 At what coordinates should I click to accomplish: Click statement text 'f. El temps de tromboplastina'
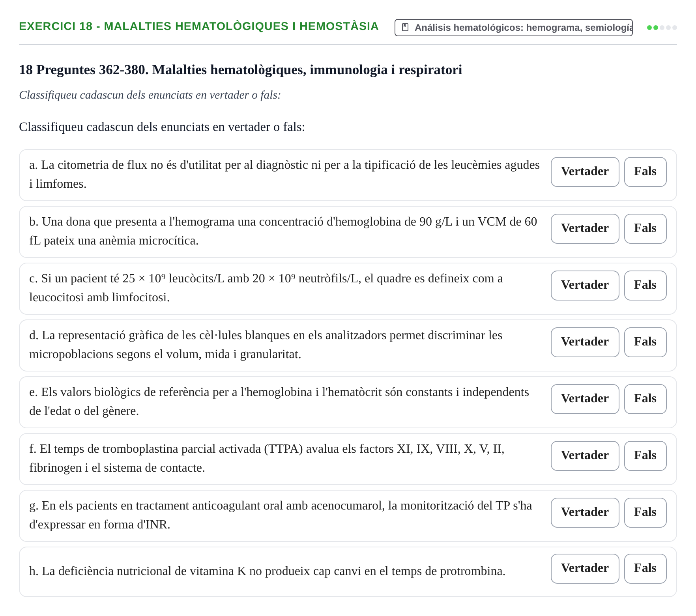coord(267,458)
